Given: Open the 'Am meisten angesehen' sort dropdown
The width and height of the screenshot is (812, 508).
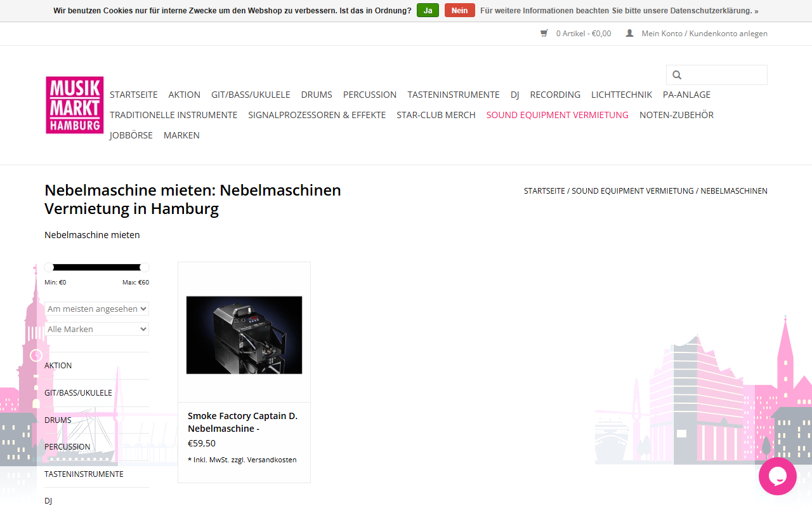Looking at the screenshot, I should (x=96, y=309).
